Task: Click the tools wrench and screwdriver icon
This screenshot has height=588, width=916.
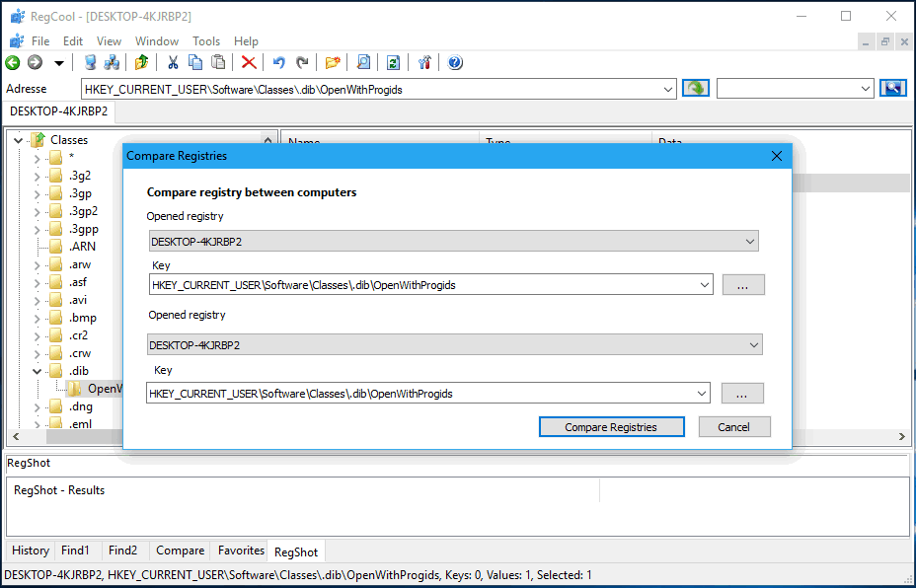Action: (424, 62)
